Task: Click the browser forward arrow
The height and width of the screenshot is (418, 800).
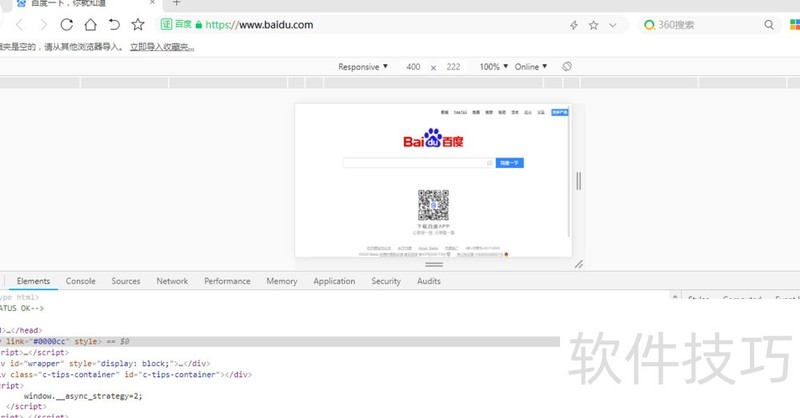Action: [43, 24]
